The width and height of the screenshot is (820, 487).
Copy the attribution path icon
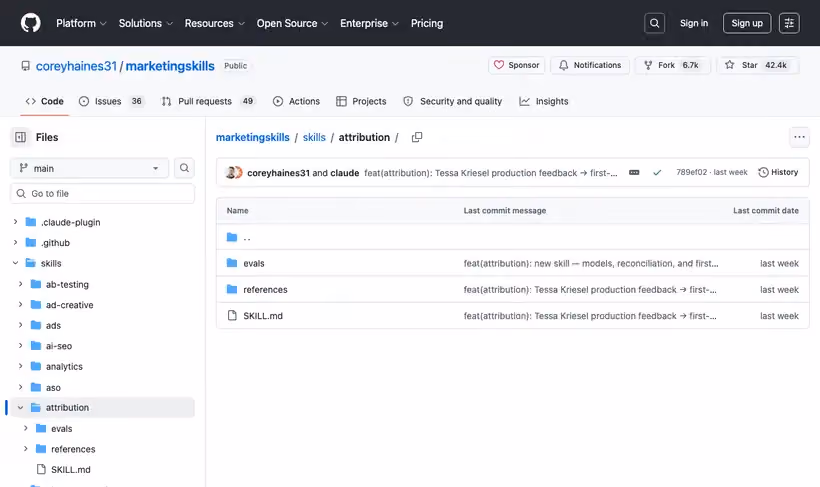[x=417, y=137]
